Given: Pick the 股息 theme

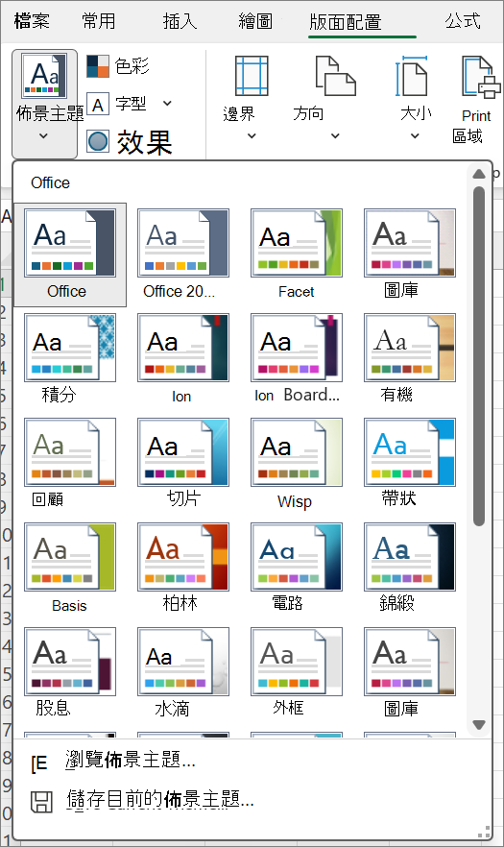Looking at the screenshot, I should pos(70,673).
